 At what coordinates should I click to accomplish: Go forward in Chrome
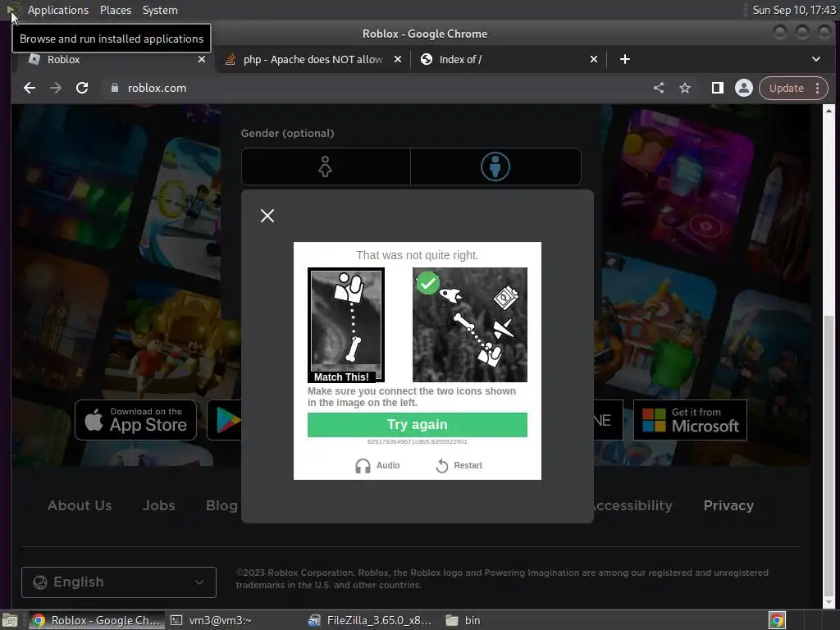tap(56, 88)
